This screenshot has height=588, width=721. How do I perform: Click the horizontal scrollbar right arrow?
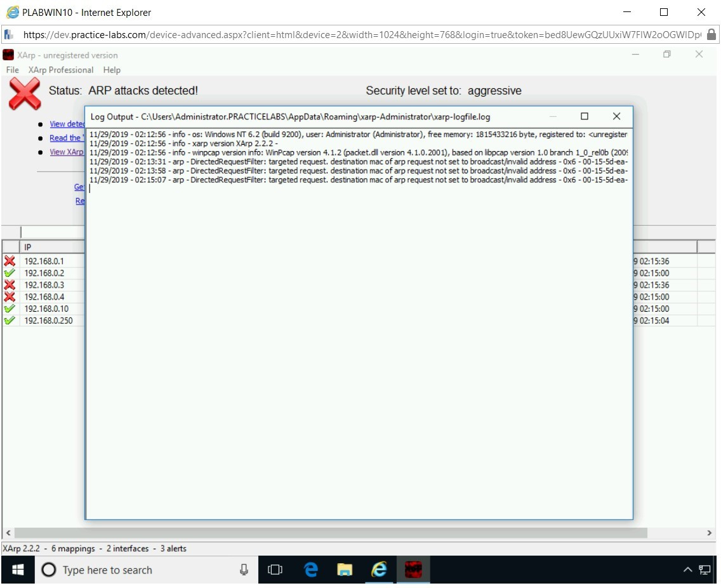pos(710,533)
